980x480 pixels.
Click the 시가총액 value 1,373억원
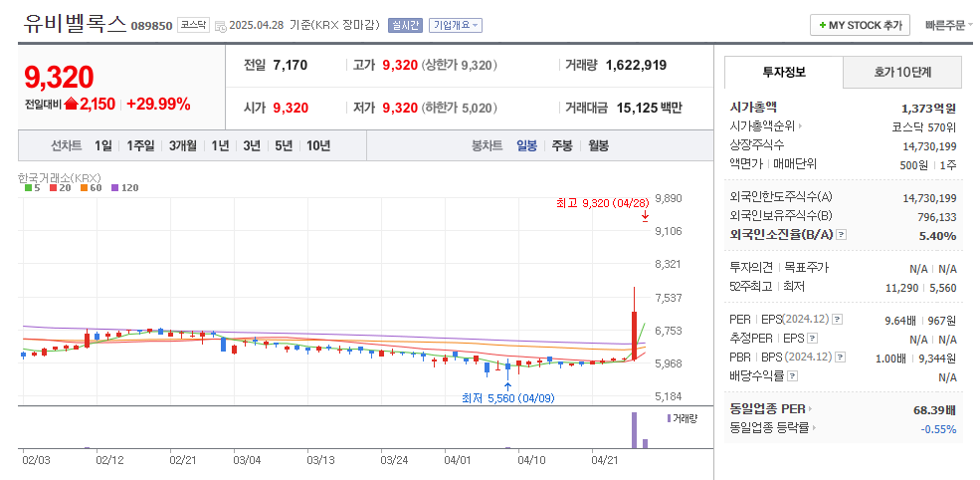[927, 108]
